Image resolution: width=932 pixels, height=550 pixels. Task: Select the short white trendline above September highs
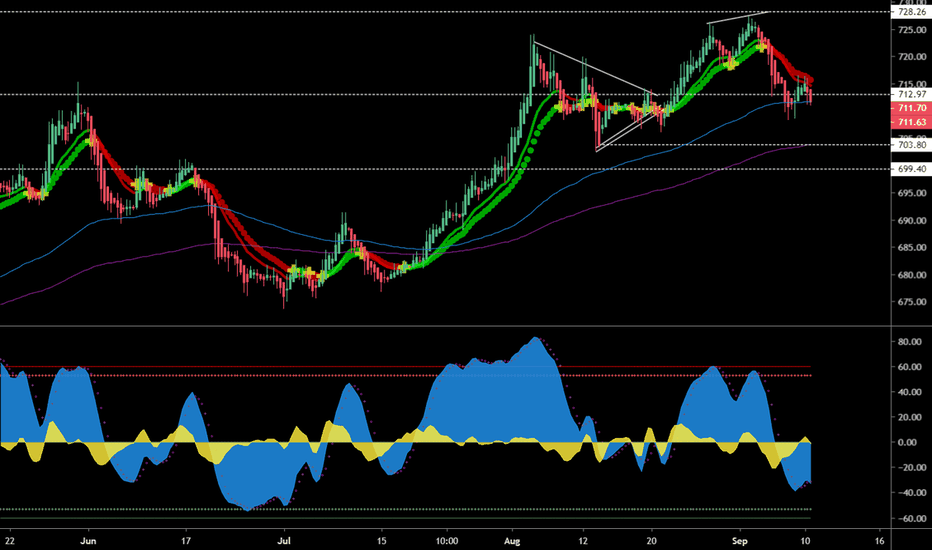tap(737, 17)
